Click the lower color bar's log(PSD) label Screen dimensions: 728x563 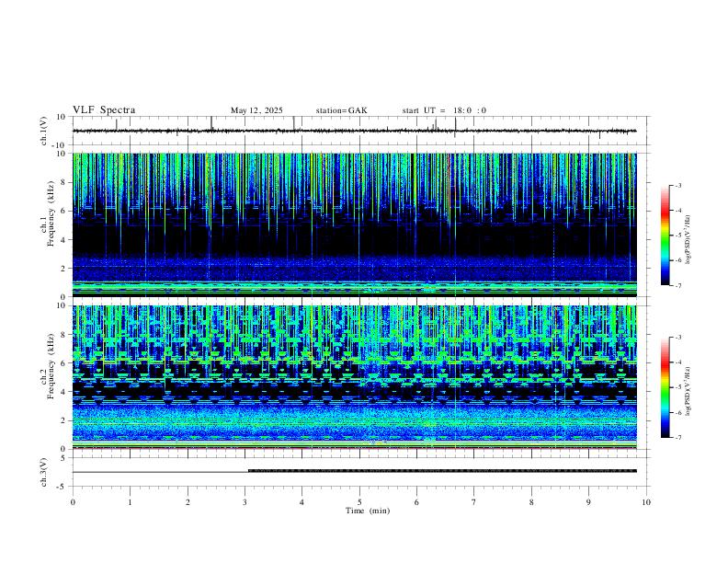pos(688,391)
